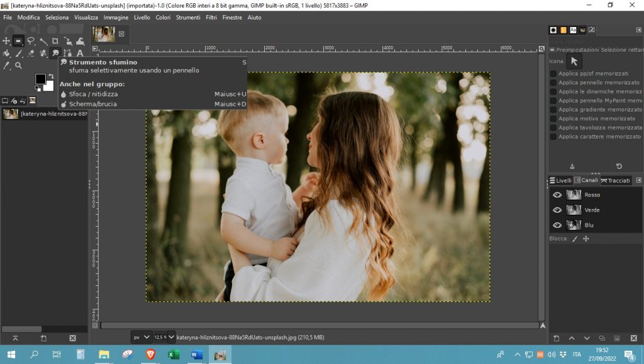Activate the Free Select lasso tool

tap(30, 41)
